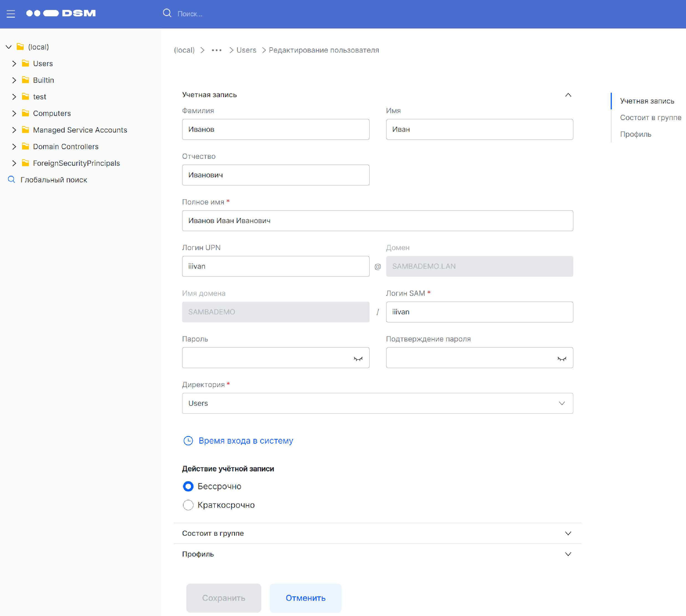Click the DSM logo
686x616 pixels.
point(61,13)
